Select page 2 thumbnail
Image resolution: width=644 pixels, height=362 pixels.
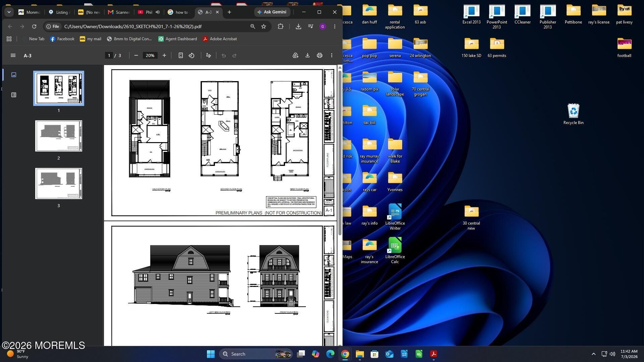[x=59, y=136]
